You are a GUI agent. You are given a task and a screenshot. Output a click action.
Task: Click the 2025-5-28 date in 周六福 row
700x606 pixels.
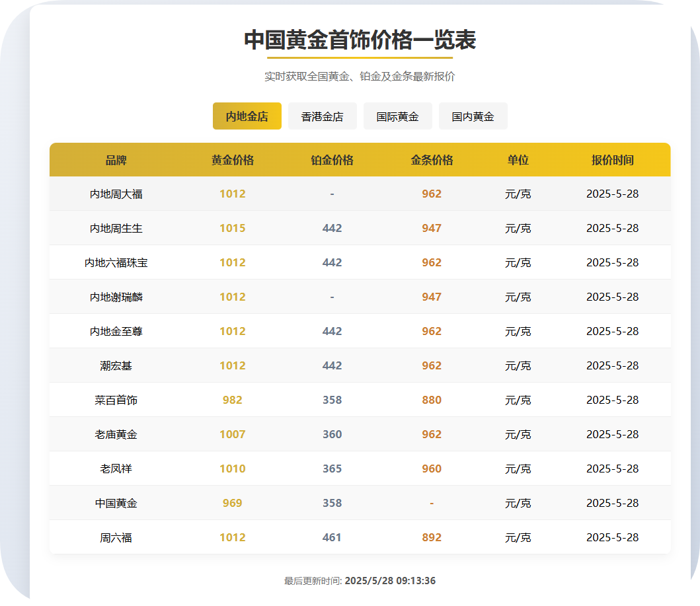pyautogui.click(x=613, y=537)
